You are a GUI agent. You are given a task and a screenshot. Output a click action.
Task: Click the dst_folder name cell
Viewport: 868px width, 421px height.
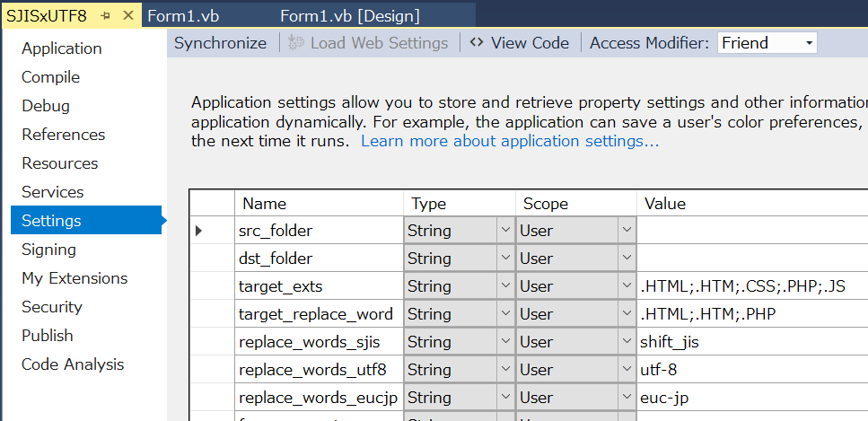point(320,259)
